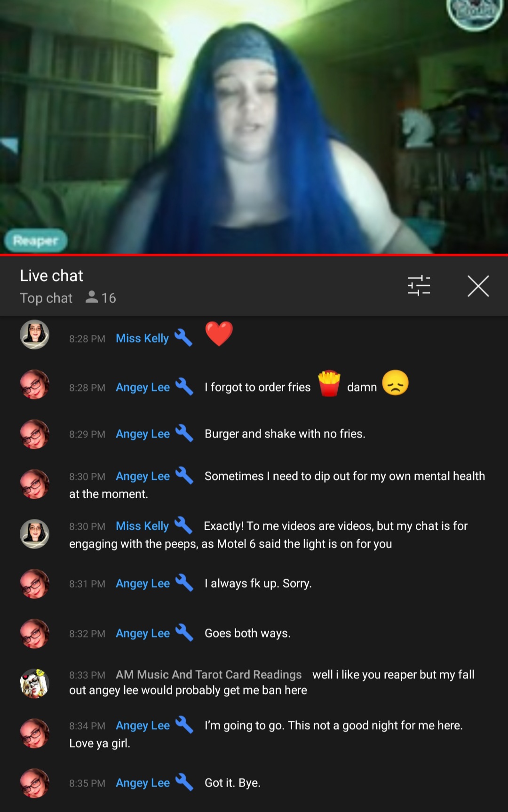
Task: Tap the fries emoji in Angey's message
Action: [x=329, y=383]
